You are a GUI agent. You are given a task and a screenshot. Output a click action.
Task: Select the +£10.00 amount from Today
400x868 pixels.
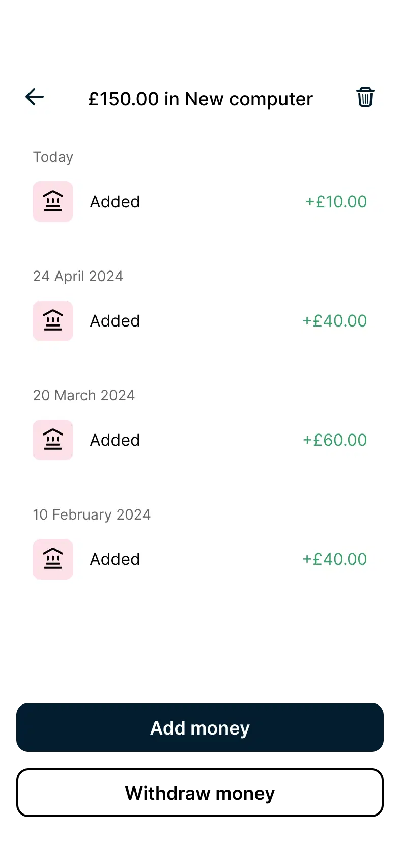tap(336, 202)
